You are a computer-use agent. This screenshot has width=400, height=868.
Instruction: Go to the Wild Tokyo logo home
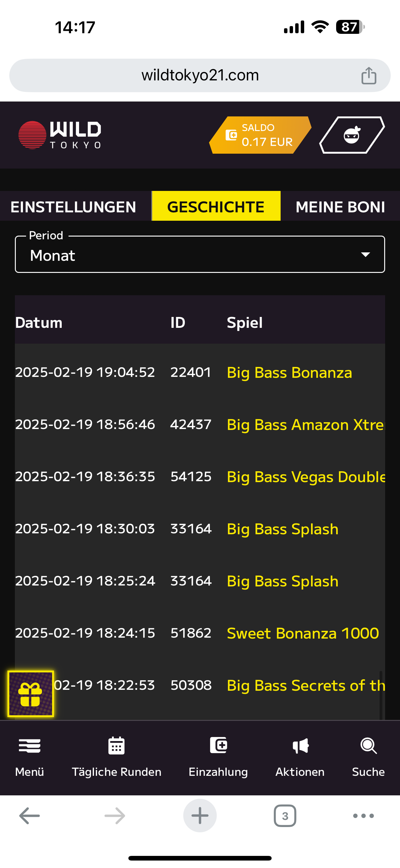point(60,135)
